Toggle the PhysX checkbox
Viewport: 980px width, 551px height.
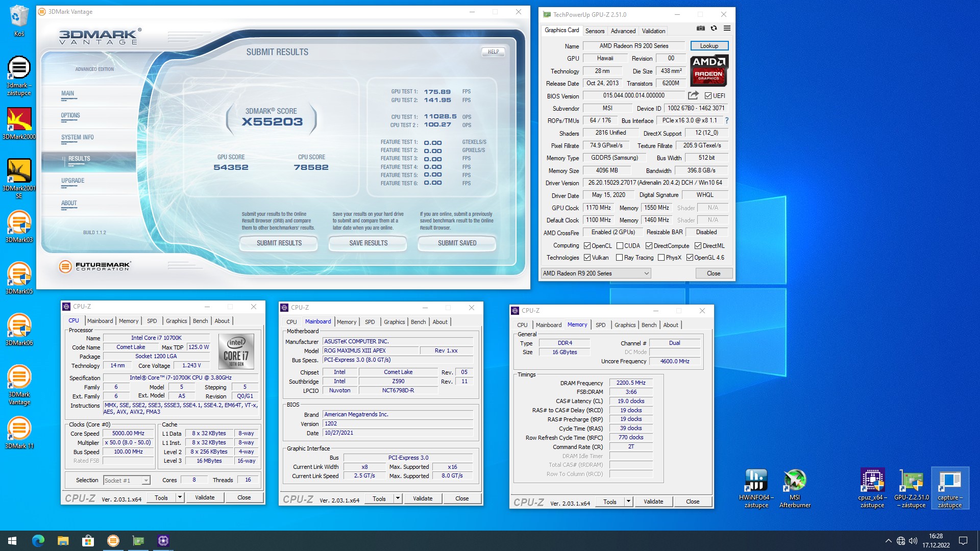pos(661,258)
